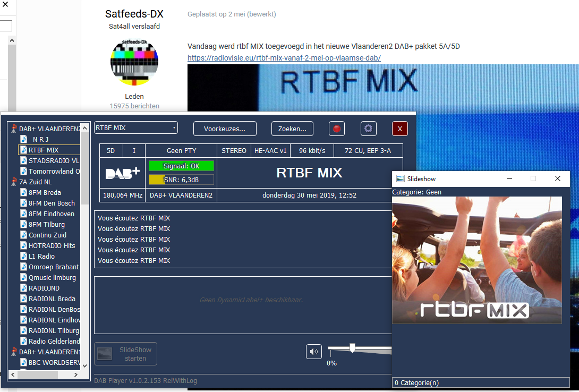Open the RTBF MIX station dropdown
This screenshot has width=579, height=392.
pos(136,127)
